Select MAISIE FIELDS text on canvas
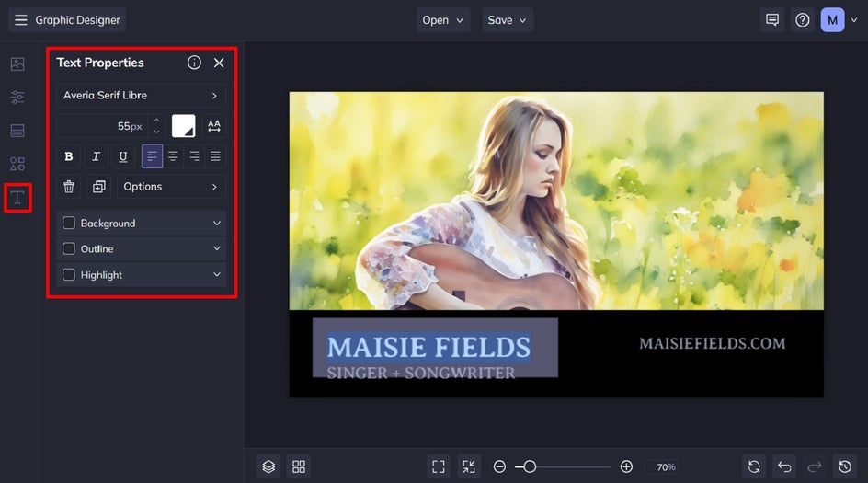Screen dimensions: 868x483 point(428,347)
